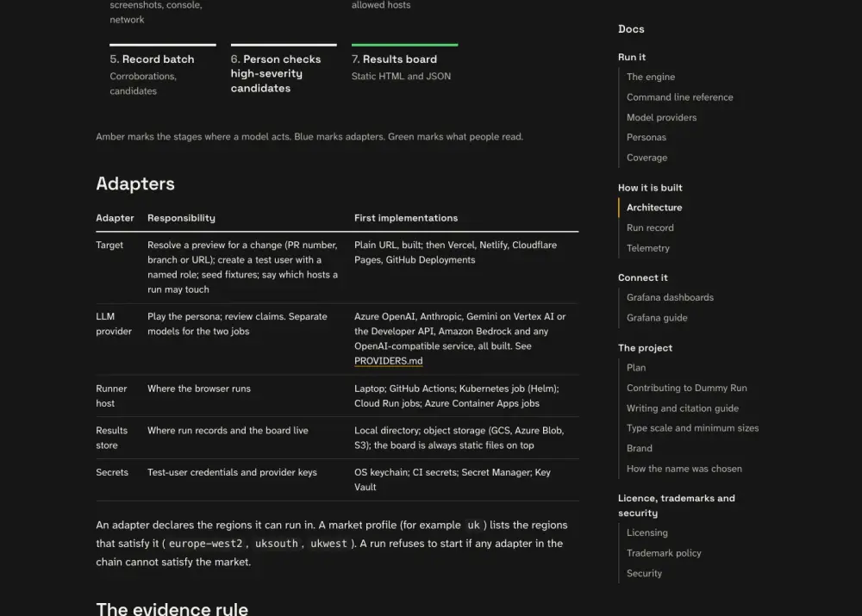Viewport: 862px width, 616px height.
Task: Open the Security page
Action: click(644, 574)
